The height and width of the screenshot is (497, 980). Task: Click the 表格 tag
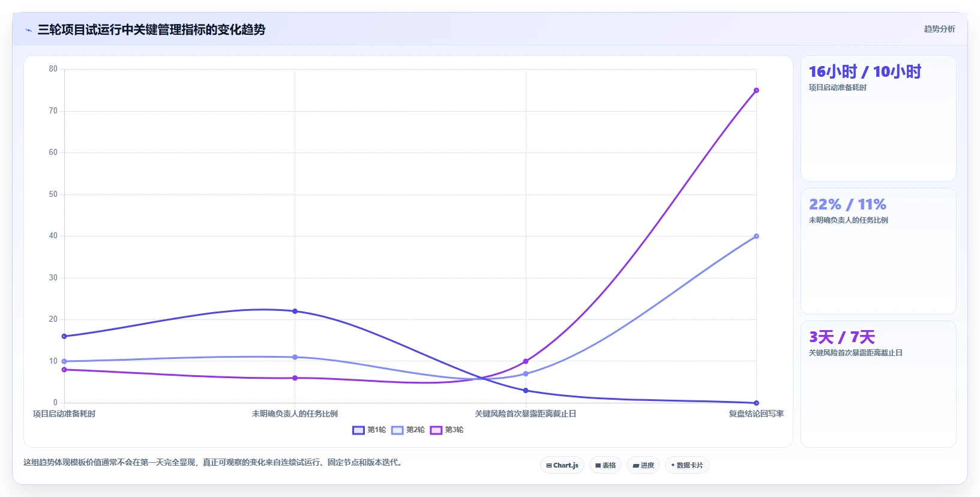click(606, 465)
